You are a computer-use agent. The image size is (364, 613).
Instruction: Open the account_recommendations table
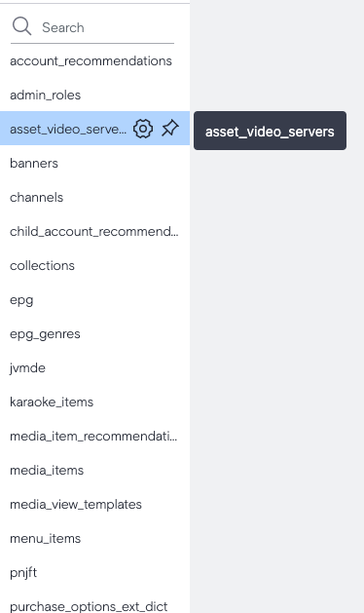[x=95, y=61]
